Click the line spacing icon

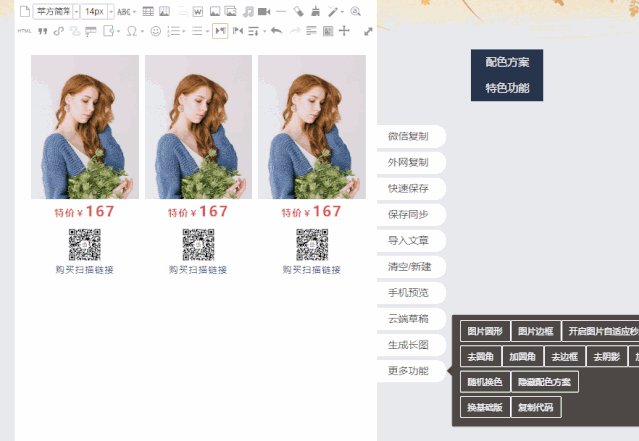click(x=253, y=31)
